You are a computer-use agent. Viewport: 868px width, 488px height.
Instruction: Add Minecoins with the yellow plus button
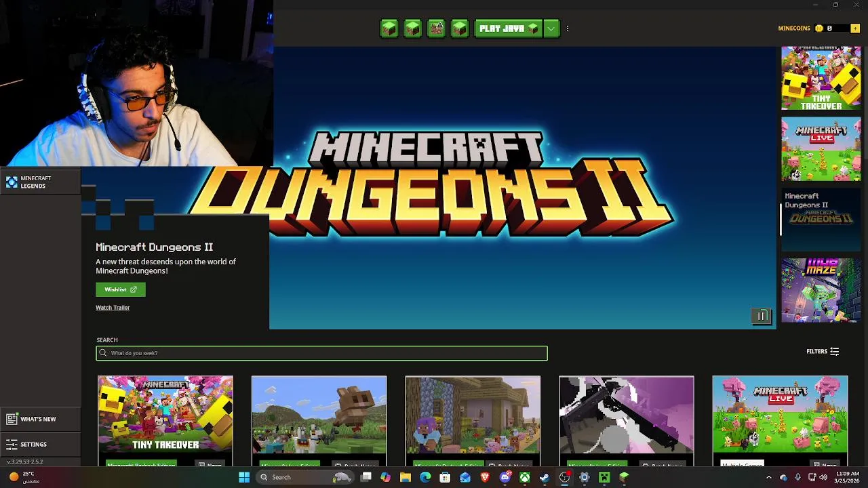[855, 28]
